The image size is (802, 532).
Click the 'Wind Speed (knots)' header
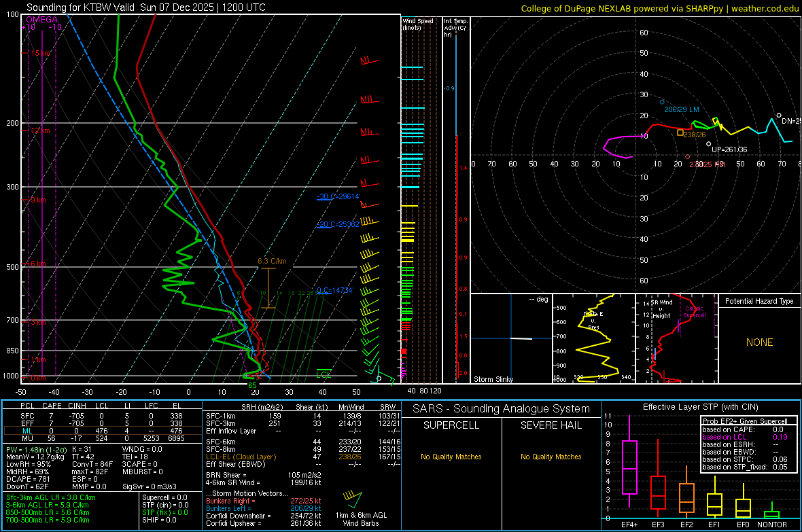pos(417,24)
